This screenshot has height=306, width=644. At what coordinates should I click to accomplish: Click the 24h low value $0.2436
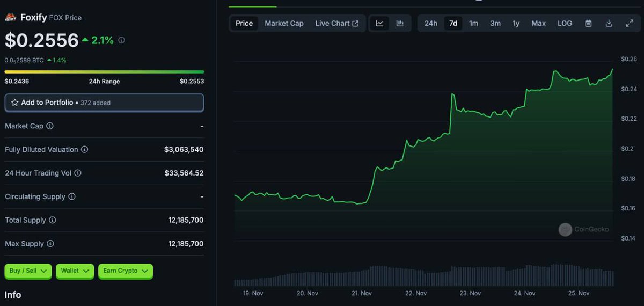pyautogui.click(x=17, y=82)
